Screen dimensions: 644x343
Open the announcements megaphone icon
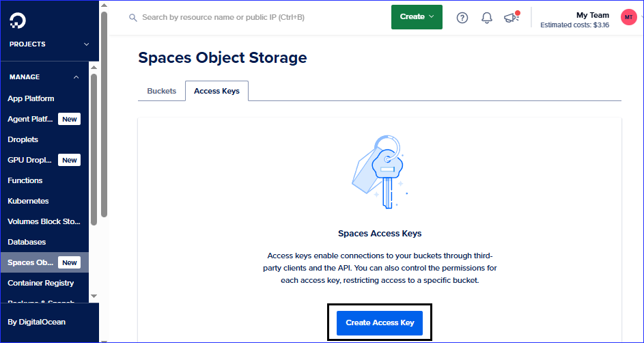tap(512, 17)
